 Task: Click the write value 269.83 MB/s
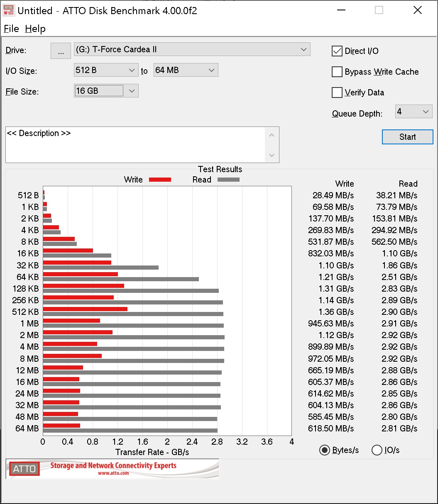click(x=331, y=230)
